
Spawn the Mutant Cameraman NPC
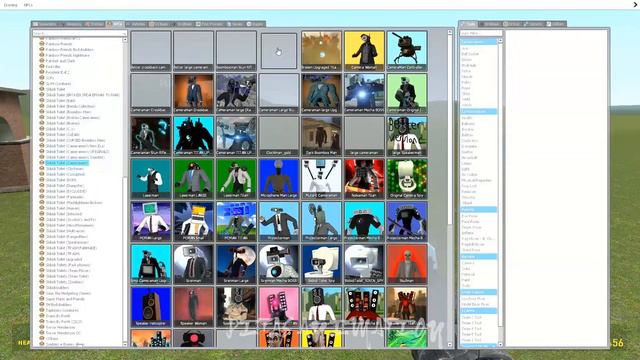321,179
